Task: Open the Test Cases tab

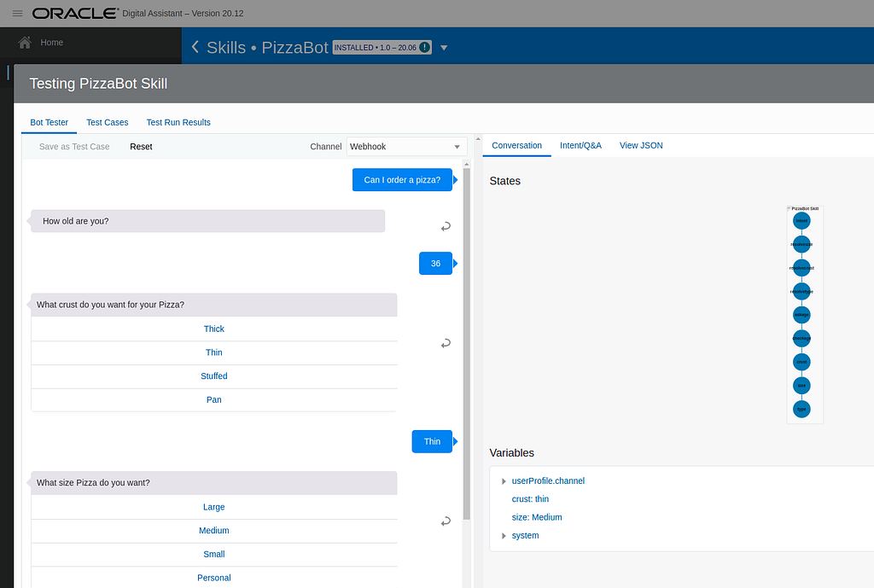Action: click(107, 123)
